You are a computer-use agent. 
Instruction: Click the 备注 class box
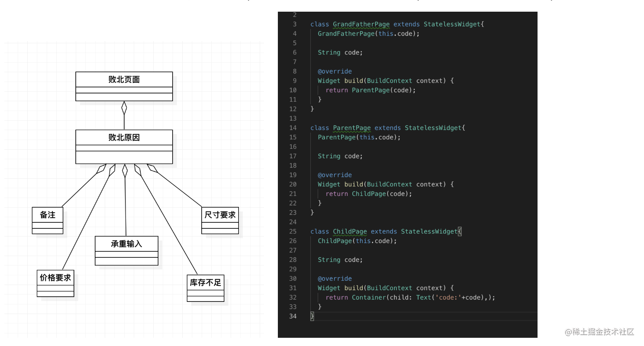pos(48,221)
